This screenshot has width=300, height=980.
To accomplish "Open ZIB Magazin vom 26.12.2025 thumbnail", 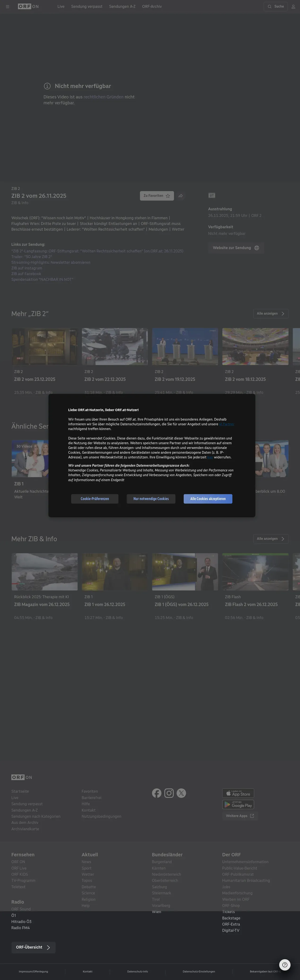I will (x=44, y=572).
